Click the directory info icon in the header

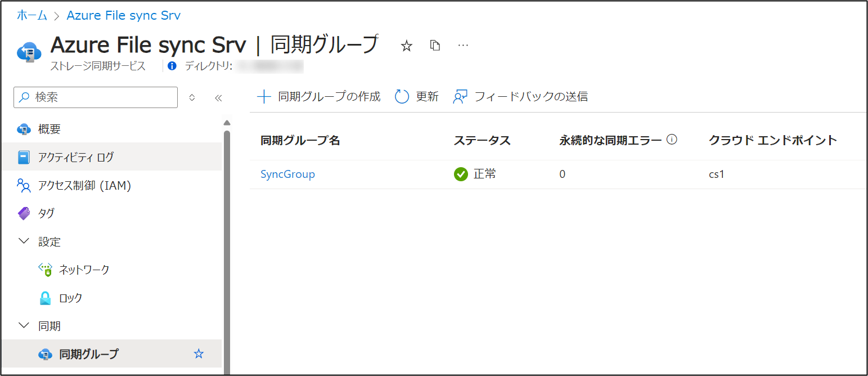[172, 66]
